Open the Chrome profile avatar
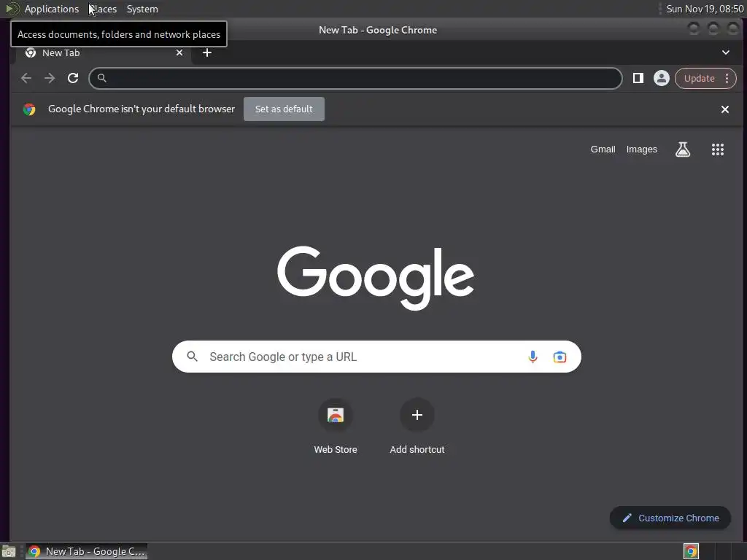The image size is (747, 560). click(661, 78)
